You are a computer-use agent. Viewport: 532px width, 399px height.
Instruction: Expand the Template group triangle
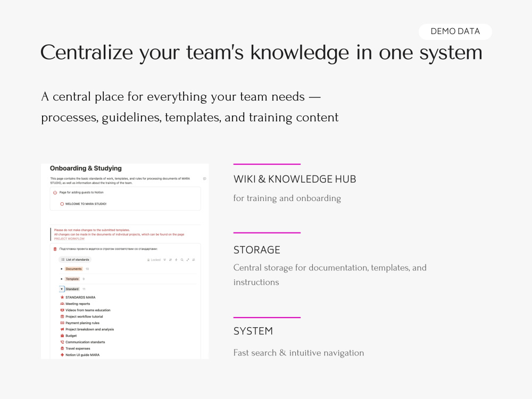point(62,279)
